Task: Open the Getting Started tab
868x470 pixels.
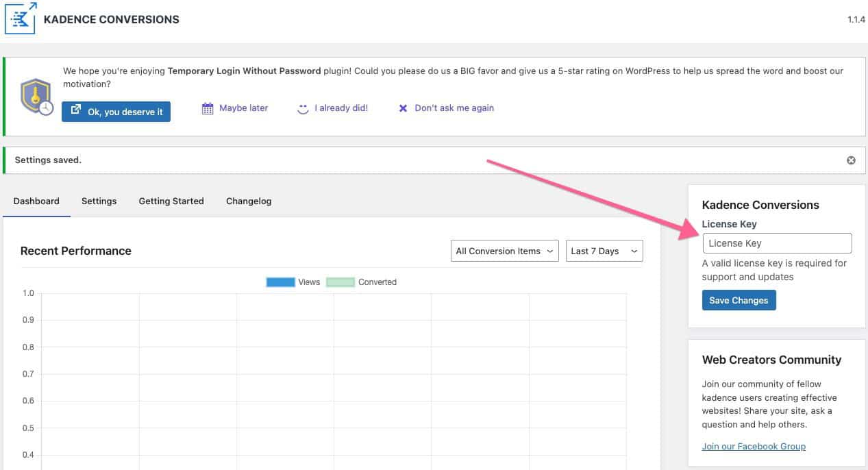Action: pos(171,201)
